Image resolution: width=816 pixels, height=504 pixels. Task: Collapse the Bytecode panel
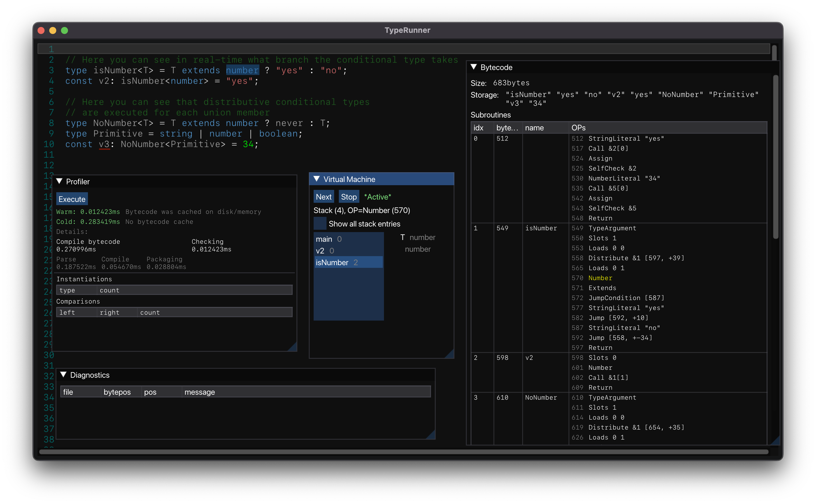475,67
